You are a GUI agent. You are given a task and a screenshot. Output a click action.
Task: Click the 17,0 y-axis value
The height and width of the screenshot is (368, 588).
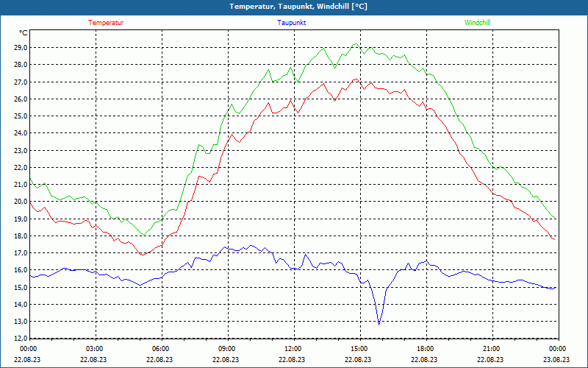[21, 253]
